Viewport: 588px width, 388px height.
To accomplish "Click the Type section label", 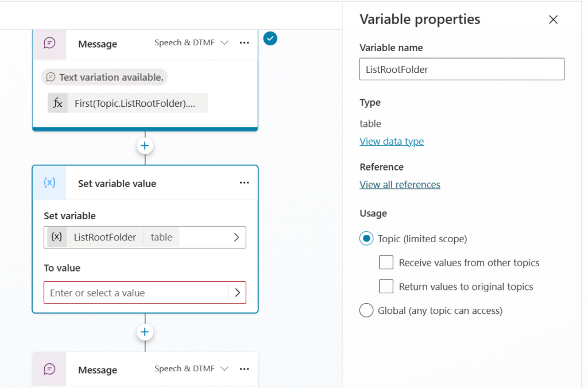I will coord(370,102).
